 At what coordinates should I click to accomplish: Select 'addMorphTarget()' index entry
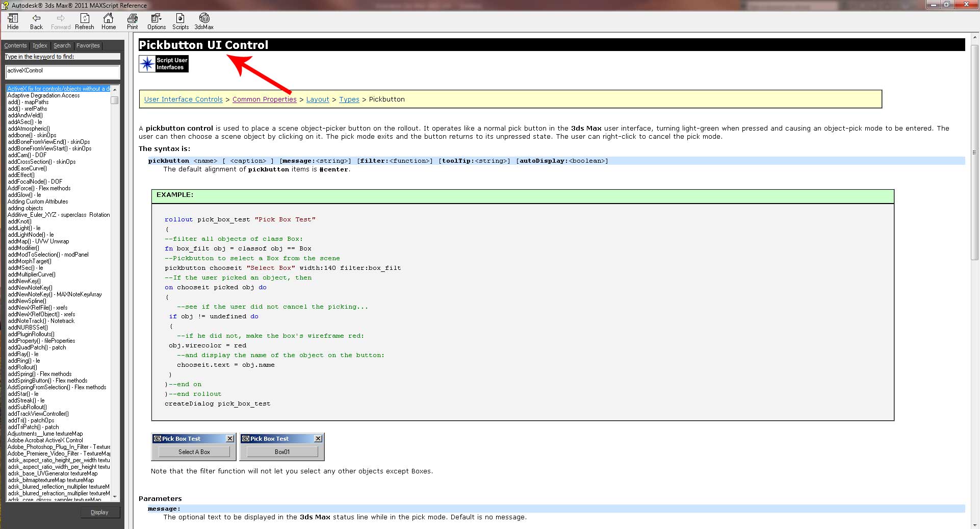click(30, 261)
